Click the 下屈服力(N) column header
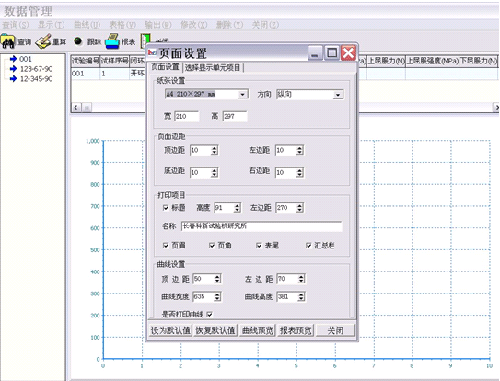Image resolution: width=500 pixels, height=381 pixels. [478, 61]
